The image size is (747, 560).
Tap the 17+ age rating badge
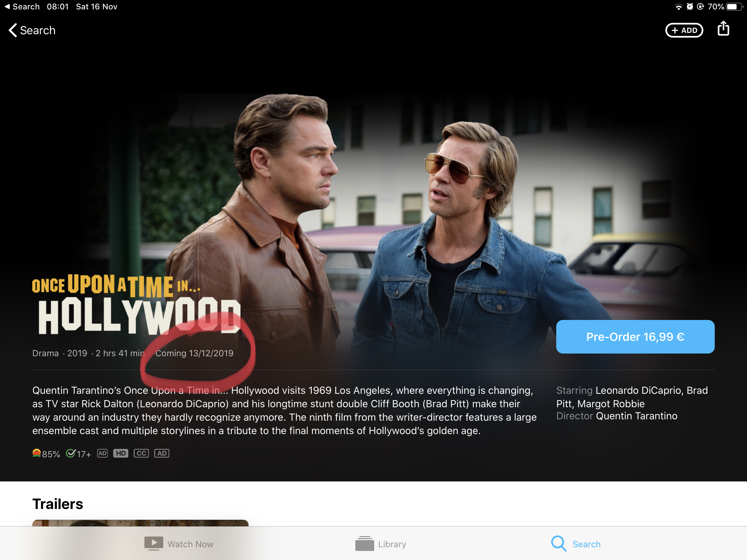pyautogui.click(x=78, y=453)
